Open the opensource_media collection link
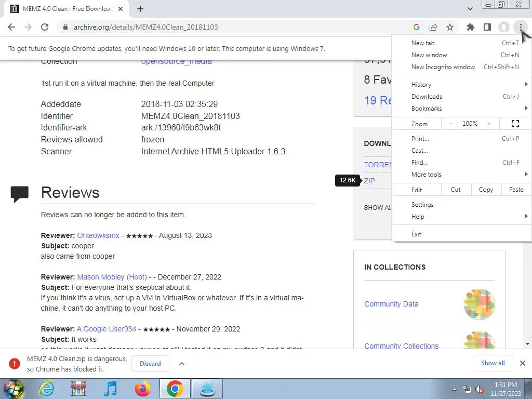Screen dimensions: 532x399 [x=177, y=62]
